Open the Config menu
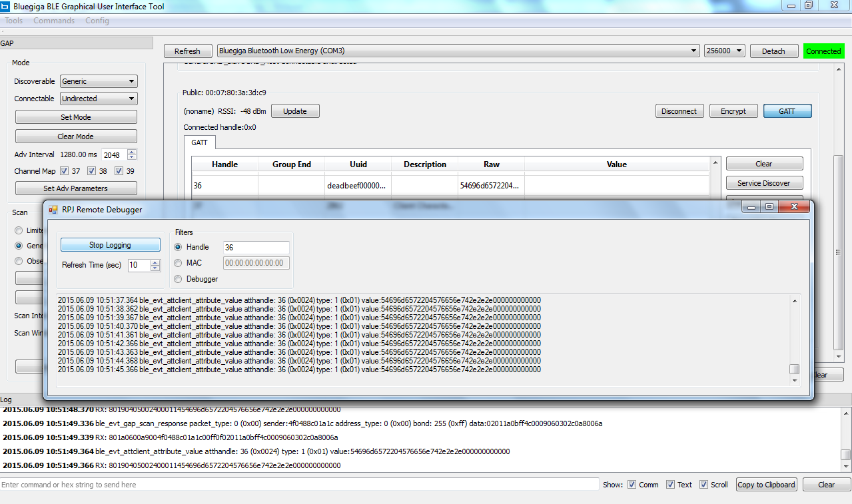Screen dimensions: 852x504 coord(97,21)
